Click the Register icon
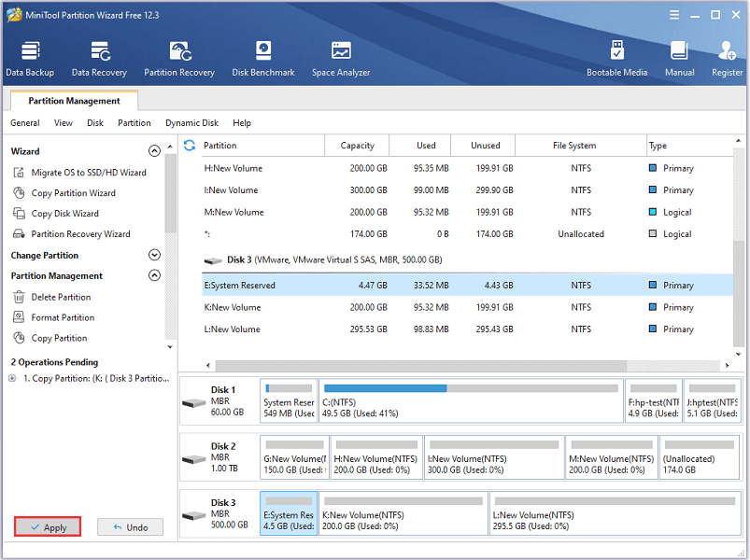This screenshot has width=750, height=560. pos(727,50)
